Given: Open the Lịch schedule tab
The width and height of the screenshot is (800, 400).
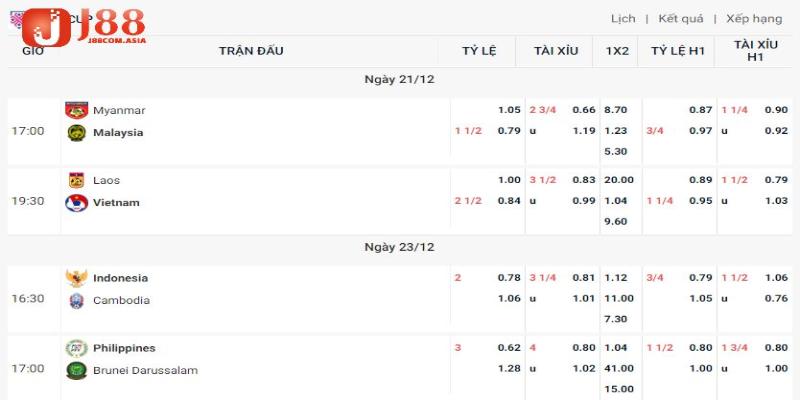Looking at the screenshot, I should point(623,19).
